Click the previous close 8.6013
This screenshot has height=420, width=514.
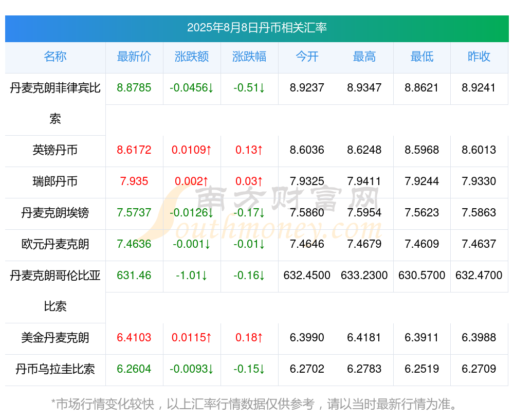point(479,150)
